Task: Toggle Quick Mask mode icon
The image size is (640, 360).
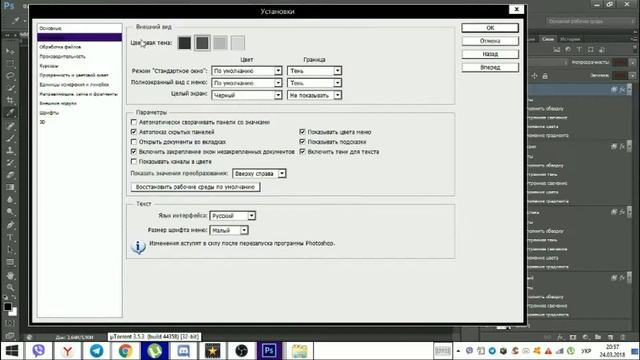Action: [x=10, y=323]
